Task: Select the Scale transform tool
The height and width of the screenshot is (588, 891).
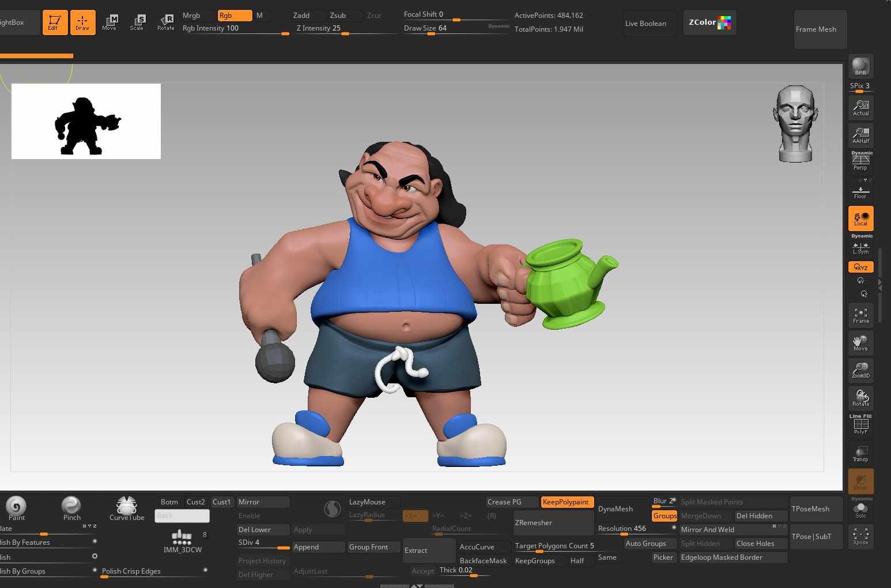Action: (137, 22)
